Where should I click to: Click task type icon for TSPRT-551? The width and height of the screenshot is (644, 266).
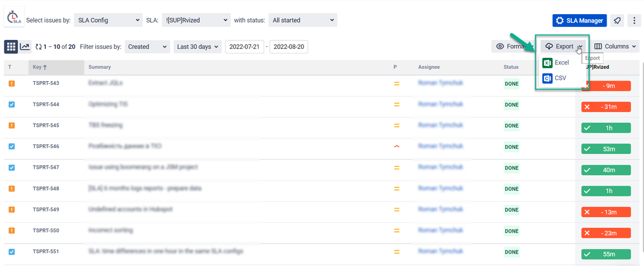click(x=12, y=252)
